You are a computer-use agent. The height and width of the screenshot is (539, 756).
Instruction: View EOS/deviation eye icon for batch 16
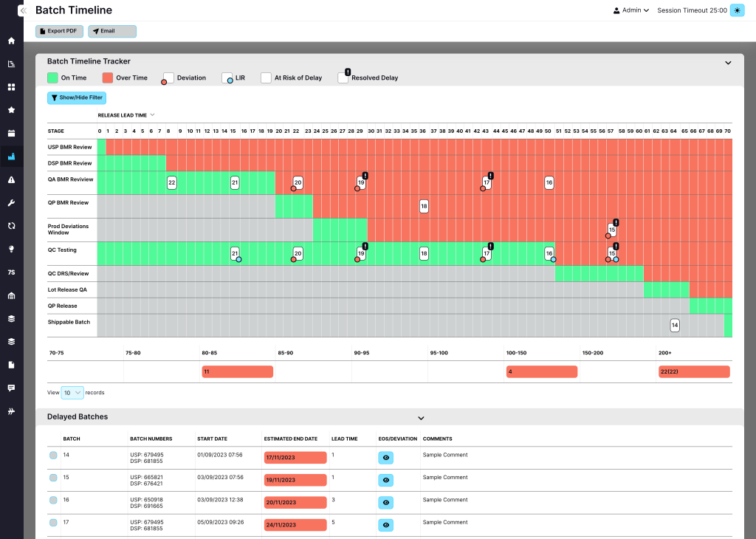pos(385,502)
